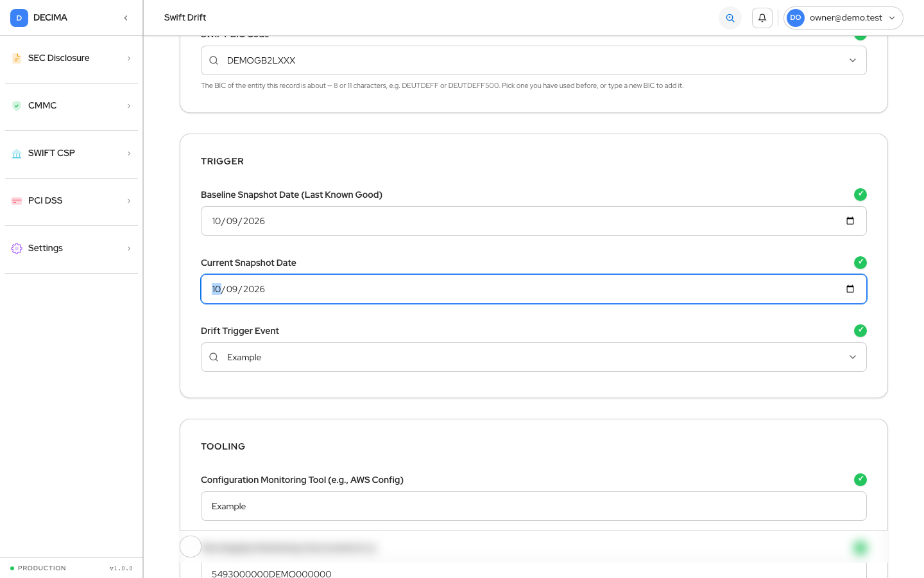This screenshot has width=924, height=578.
Task: Click the PRODUCTION status label
Action: click(42, 568)
